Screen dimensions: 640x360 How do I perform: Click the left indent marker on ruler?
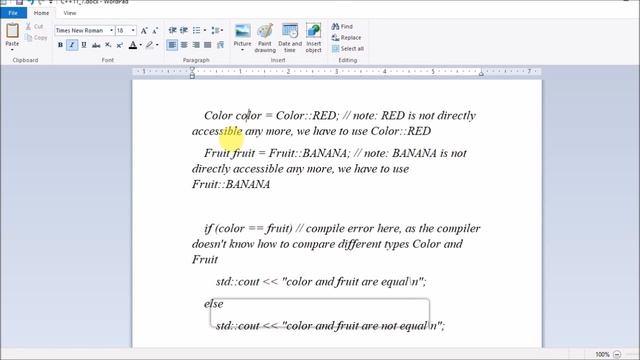click(x=192, y=73)
